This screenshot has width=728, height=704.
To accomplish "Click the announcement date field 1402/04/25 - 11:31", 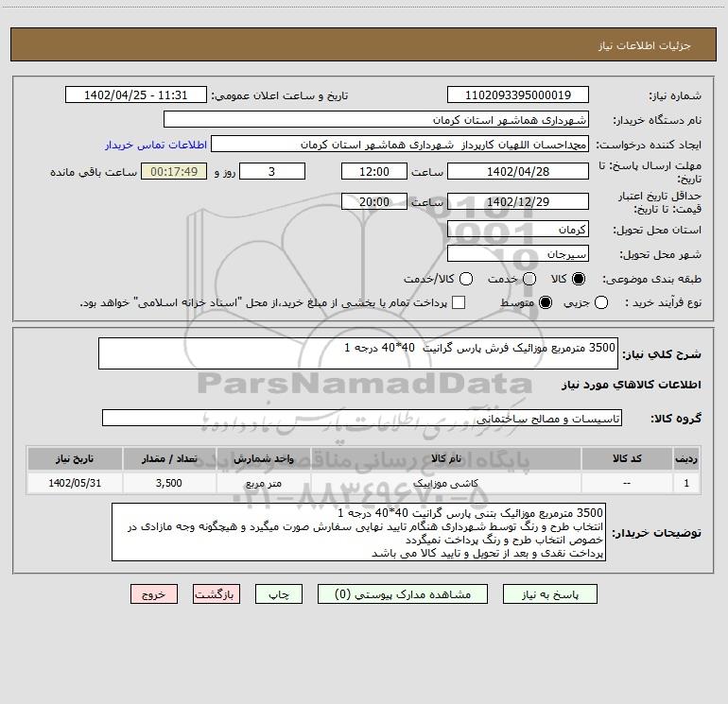I will click(x=136, y=95).
